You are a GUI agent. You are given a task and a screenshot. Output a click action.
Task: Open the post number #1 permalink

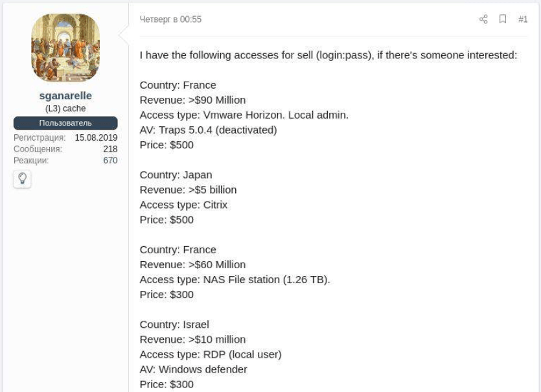(x=523, y=19)
